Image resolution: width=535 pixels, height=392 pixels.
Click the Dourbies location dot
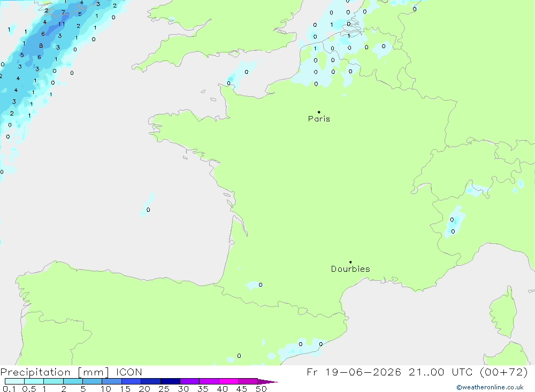(x=350, y=262)
